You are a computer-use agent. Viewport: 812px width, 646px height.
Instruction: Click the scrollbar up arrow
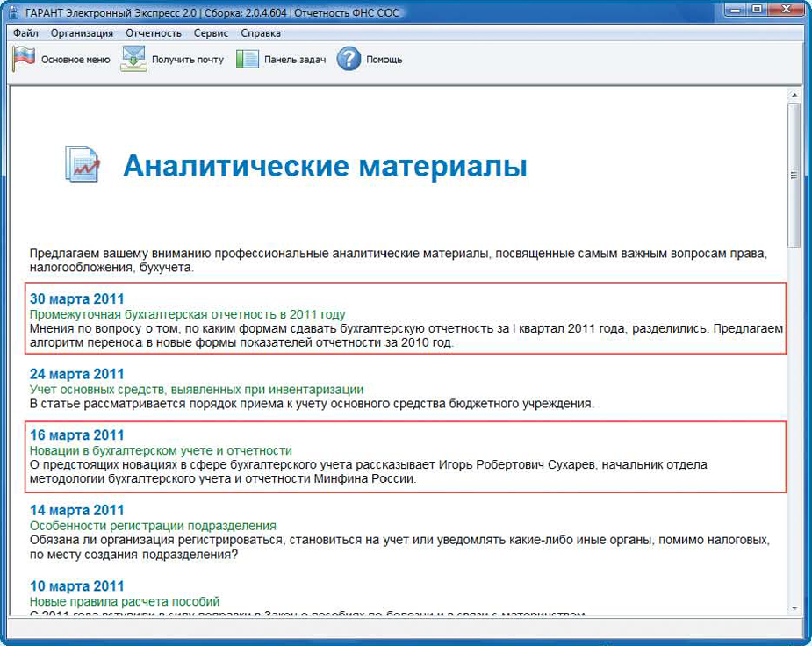pos(794,94)
